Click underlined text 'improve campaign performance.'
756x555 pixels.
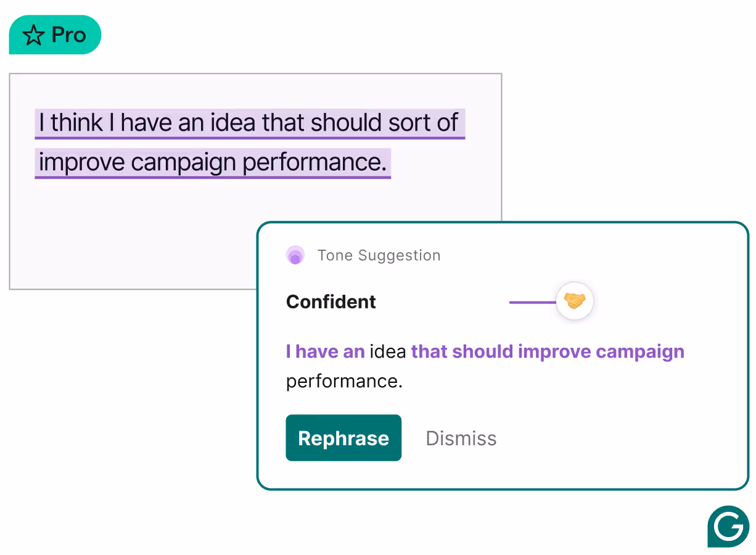(213, 162)
